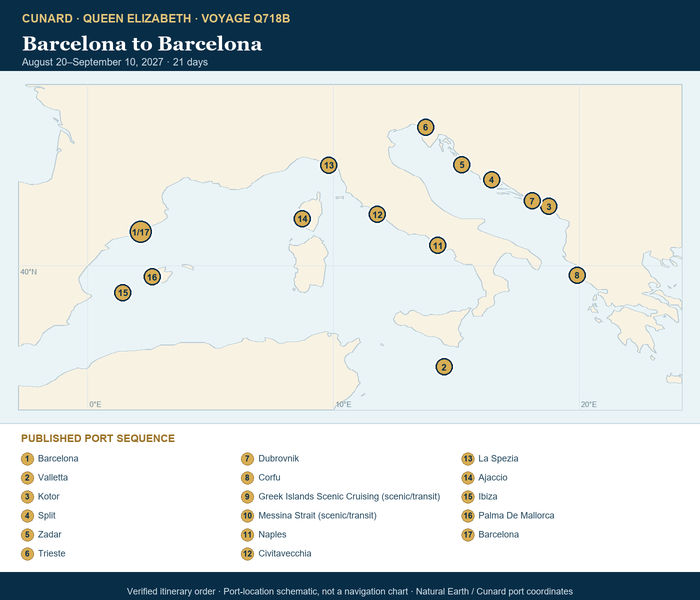Click "Valletta" in the port list

[x=53, y=477]
